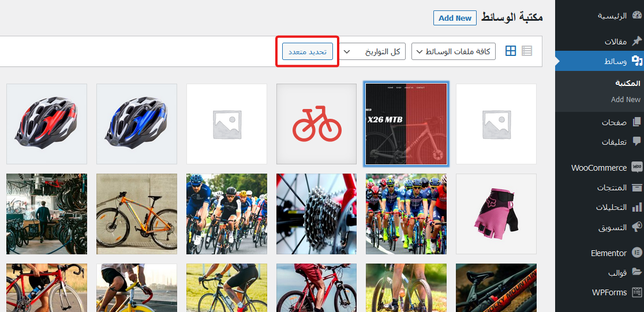The width and height of the screenshot is (644, 312).
Task: Open قوالب menu label
Action: (x=617, y=273)
